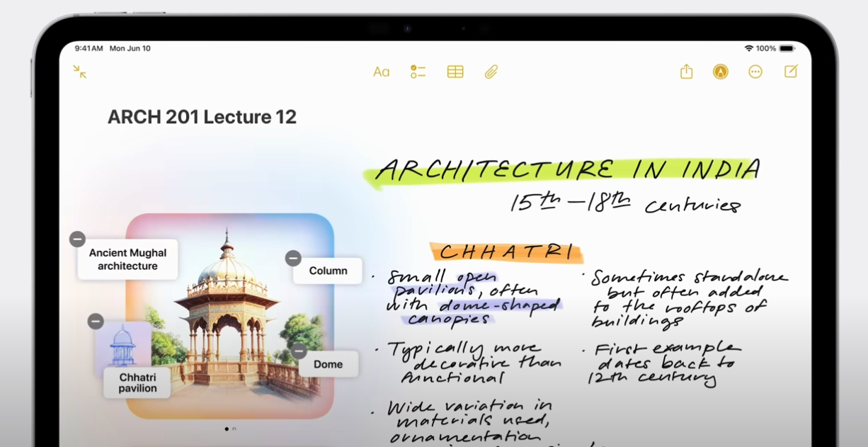The height and width of the screenshot is (447, 868).
Task: Remove the Ancient Mughal architecture tag
Action: click(77, 239)
